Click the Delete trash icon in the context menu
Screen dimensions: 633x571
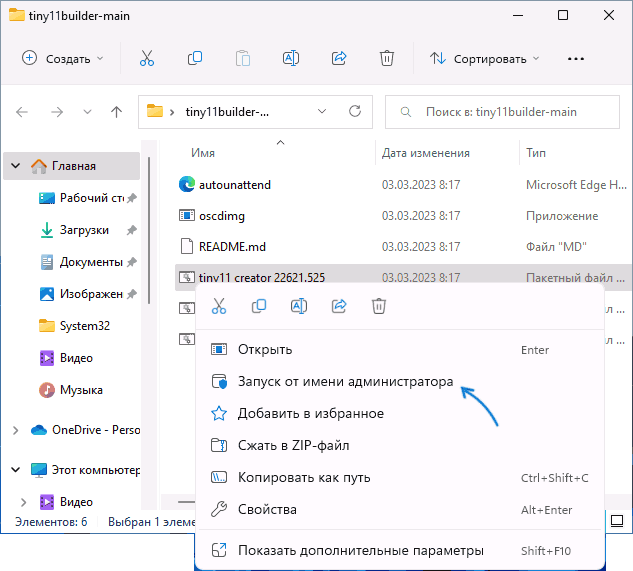(379, 306)
